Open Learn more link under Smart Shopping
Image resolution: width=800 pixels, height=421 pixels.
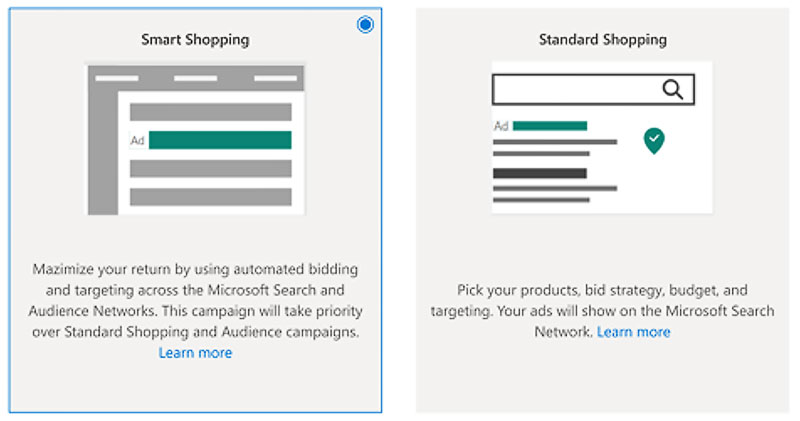point(195,353)
